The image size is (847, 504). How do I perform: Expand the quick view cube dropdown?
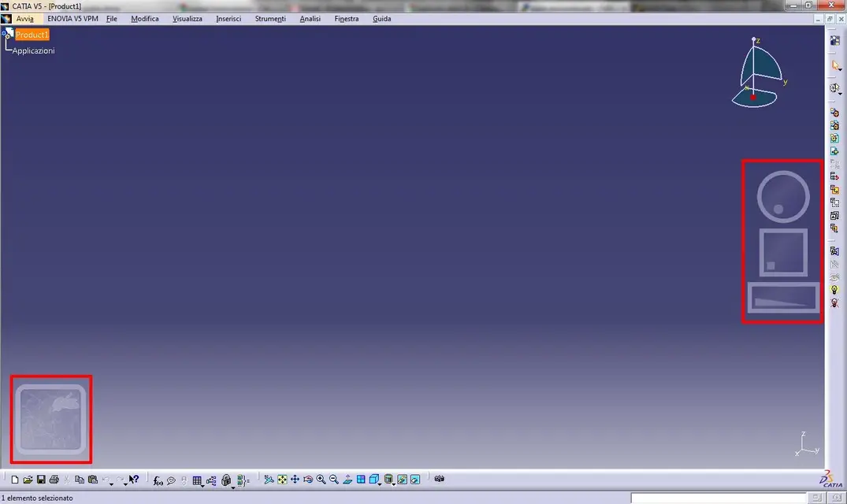[x=380, y=484]
